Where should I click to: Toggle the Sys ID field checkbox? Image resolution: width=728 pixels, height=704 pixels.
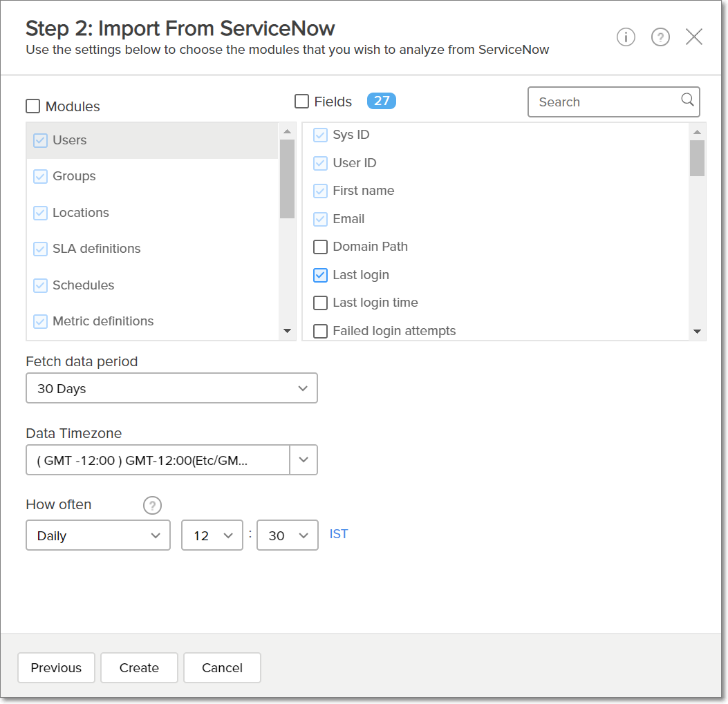pos(320,135)
